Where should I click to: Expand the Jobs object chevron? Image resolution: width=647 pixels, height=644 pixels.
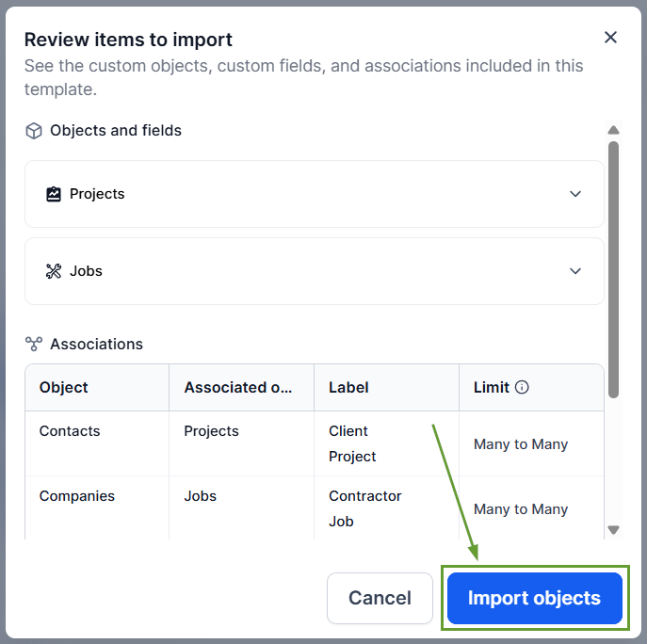pos(575,271)
